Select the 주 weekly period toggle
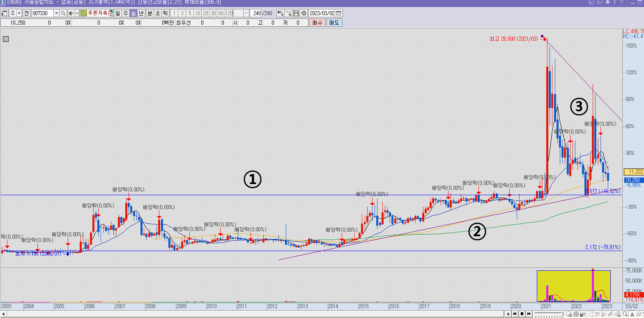Image resolution: width=644 pixels, height=318 pixels. click(126, 13)
